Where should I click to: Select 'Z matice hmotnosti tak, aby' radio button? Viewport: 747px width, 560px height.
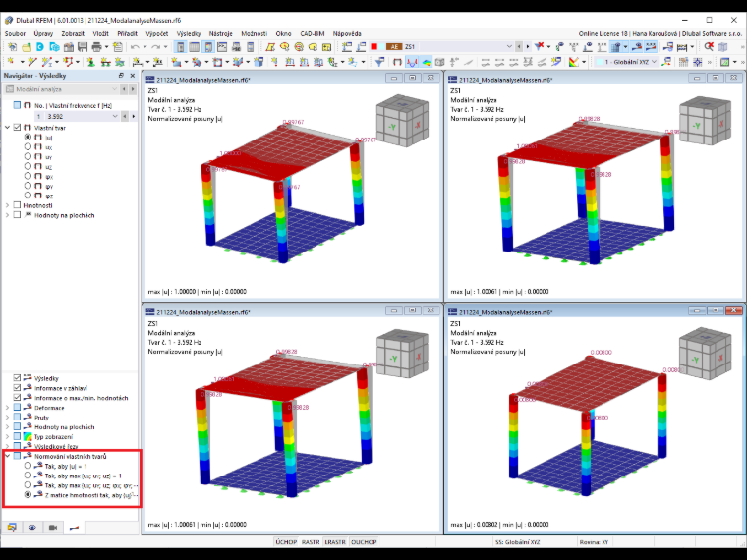click(x=28, y=495)
